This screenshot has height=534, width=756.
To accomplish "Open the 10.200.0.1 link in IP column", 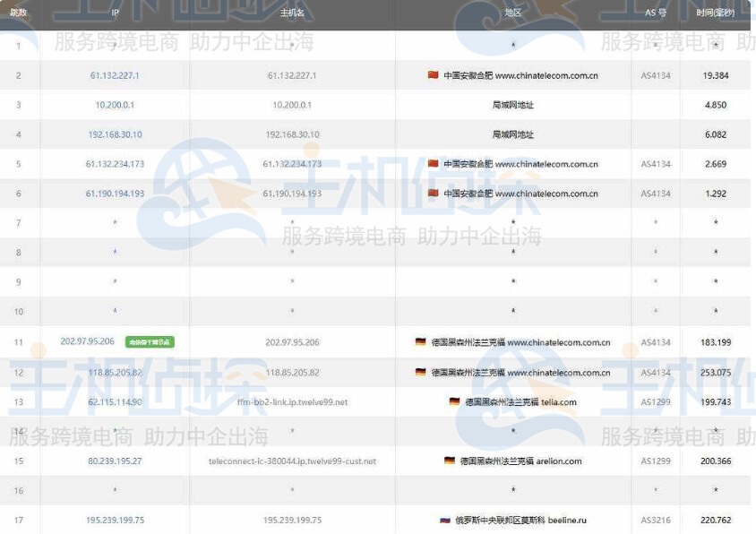I will 115,106.
